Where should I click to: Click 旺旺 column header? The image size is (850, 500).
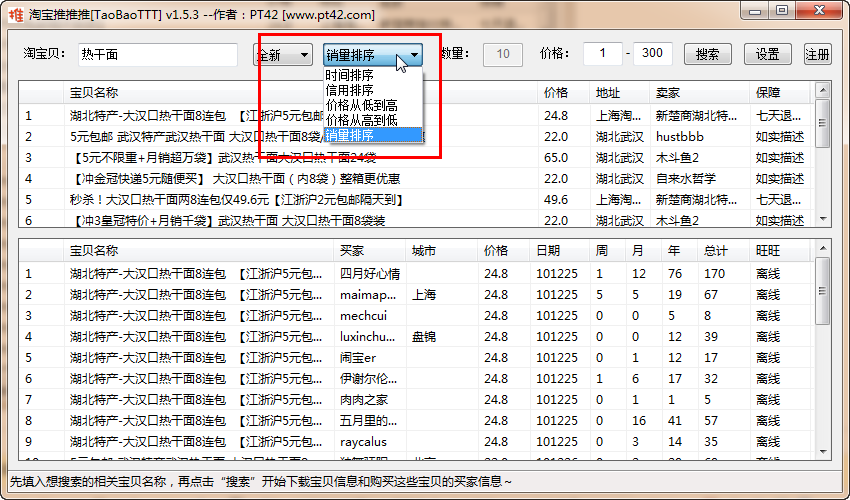coord(780,251)
